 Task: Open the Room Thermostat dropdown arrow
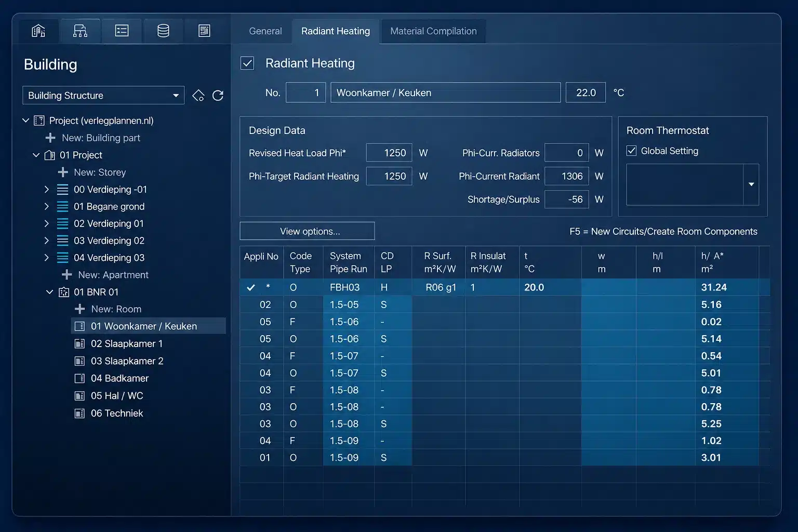(751, 184)
